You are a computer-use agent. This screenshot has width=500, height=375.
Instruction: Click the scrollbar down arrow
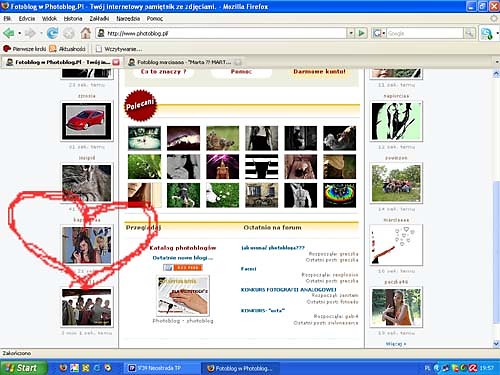click(496, 343)
